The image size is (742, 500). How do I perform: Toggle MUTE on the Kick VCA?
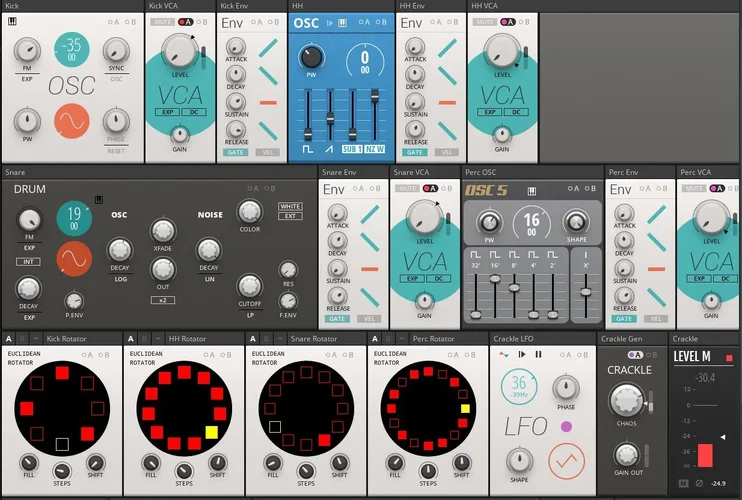click(162, 22)
